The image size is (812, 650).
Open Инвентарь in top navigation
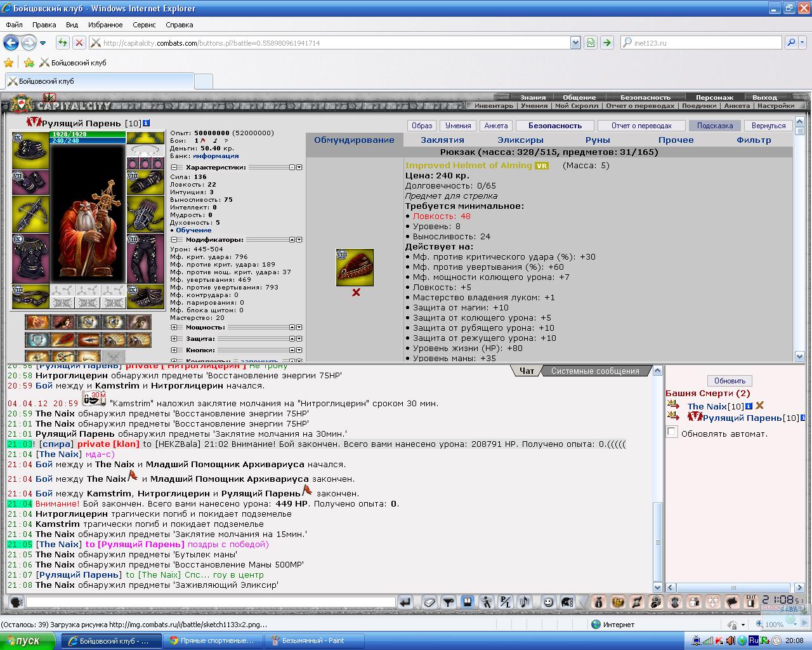(494, 106)
